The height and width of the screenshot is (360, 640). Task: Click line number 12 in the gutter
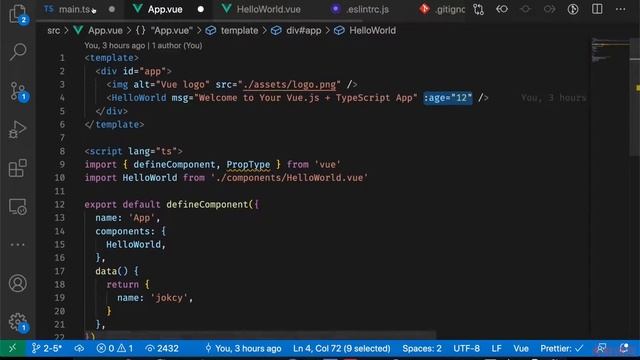[x=60, y=204]
